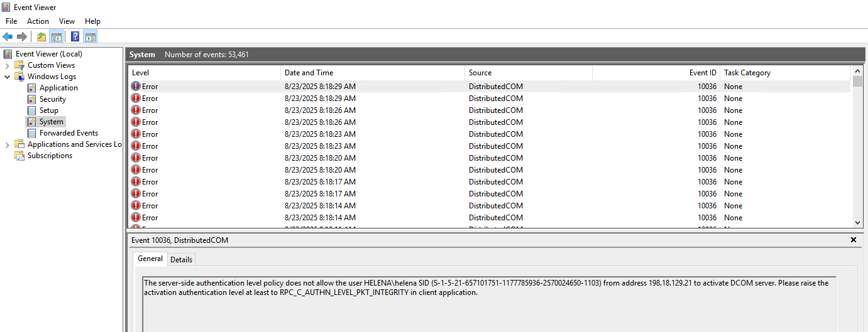Screen dimensions: 868x332
Task: Select the Setup log icon
Action: click(32, 110)
